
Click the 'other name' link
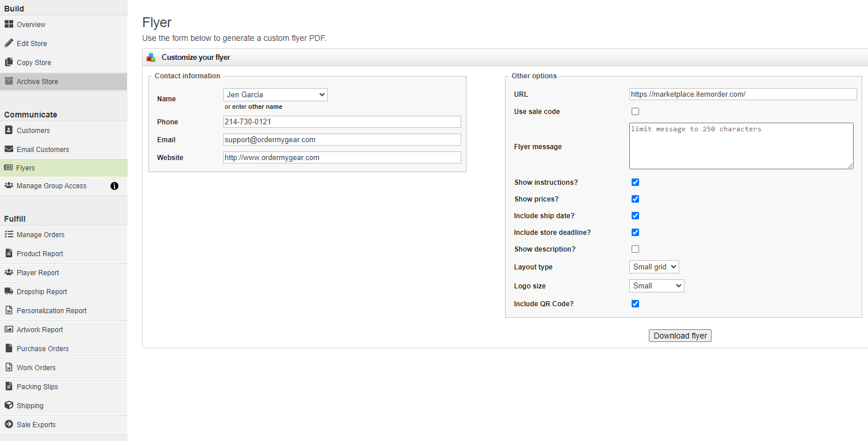(265, 107)
